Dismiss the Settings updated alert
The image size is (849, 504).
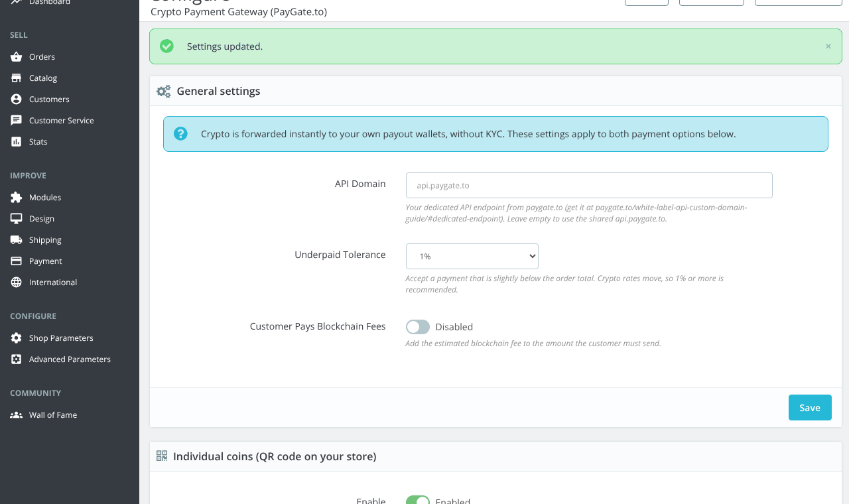point(828,46)
